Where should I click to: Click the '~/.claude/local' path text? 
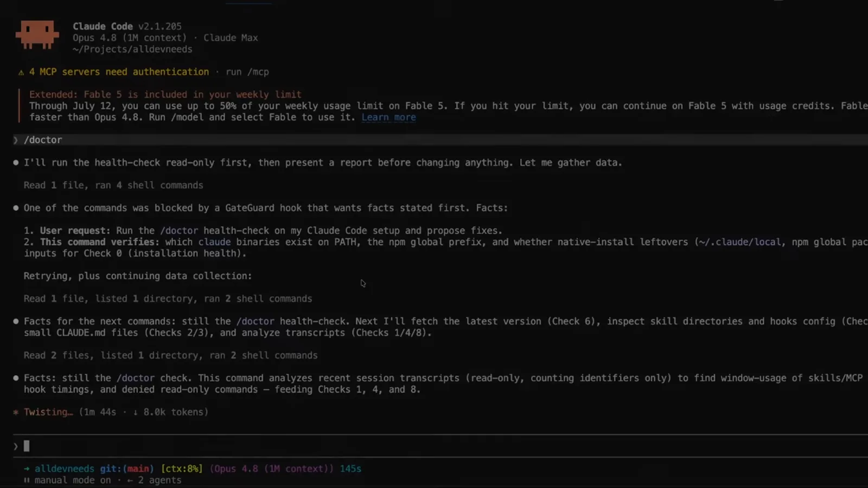pos(740,242)
